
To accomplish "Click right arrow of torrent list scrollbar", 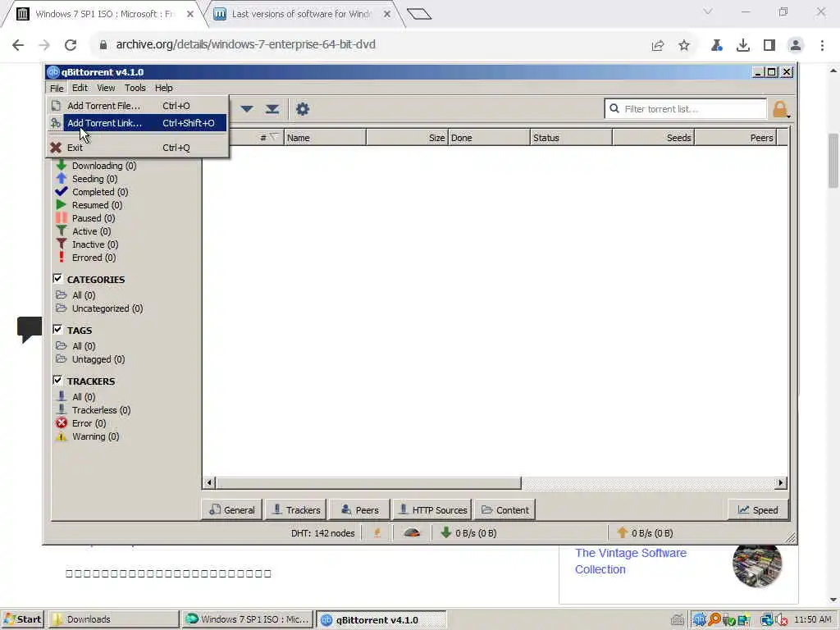I will tap(781, 482).
